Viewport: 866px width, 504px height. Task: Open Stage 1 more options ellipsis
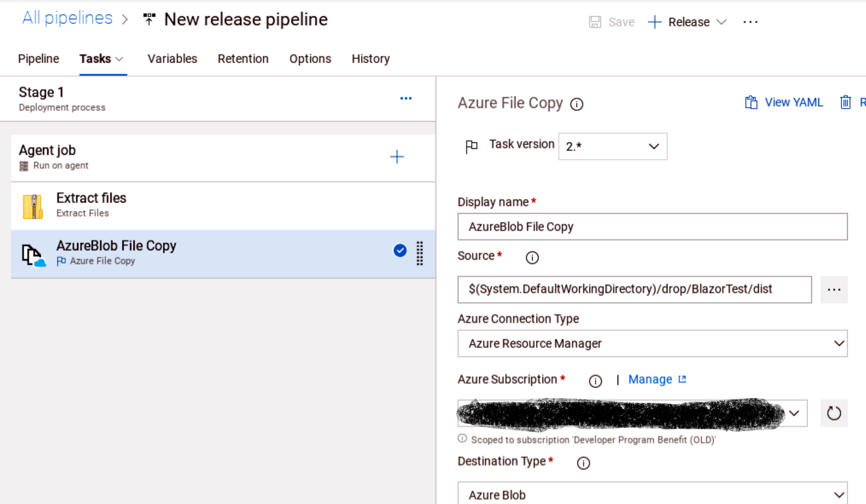(x=406, y=99)
